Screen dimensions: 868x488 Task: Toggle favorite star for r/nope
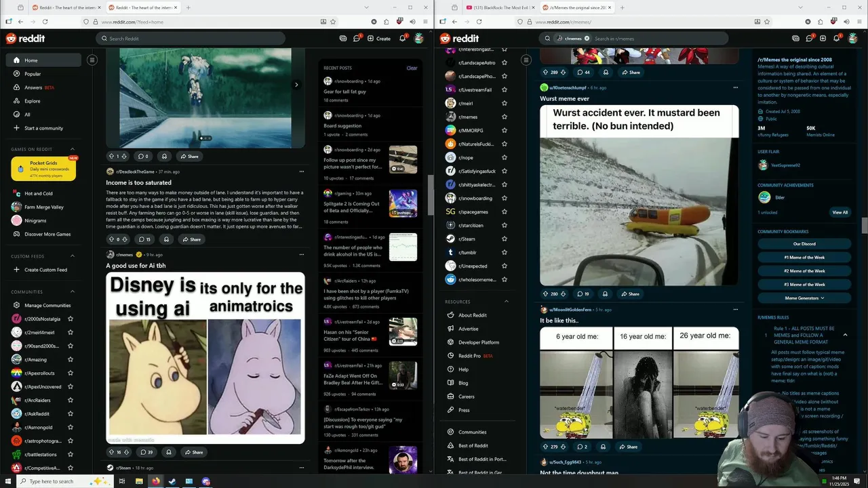[x=505, y=157]
